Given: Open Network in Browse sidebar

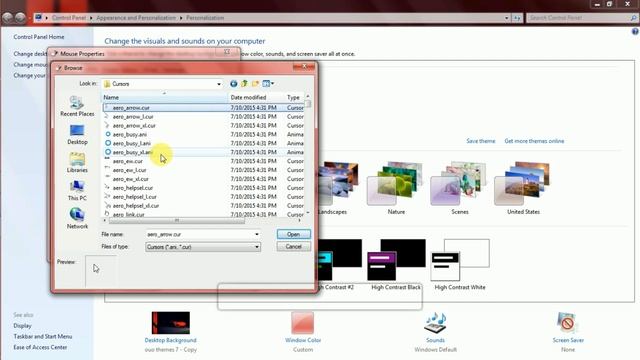Looking at the screenshot, I should (x=77, y=218).
